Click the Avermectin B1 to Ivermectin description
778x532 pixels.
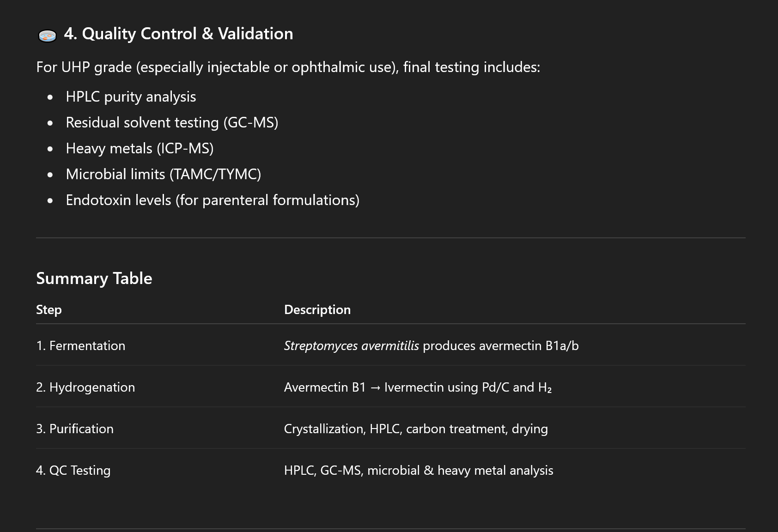(x=418, y=387)
